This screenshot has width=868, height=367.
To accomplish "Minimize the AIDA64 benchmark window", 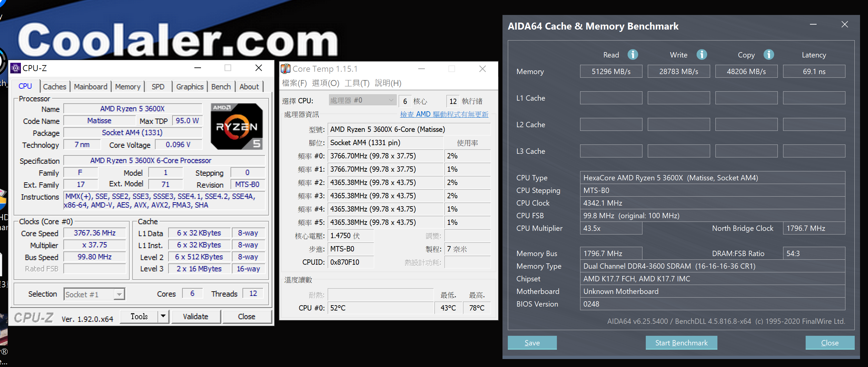I will click(x=813, y=25).
